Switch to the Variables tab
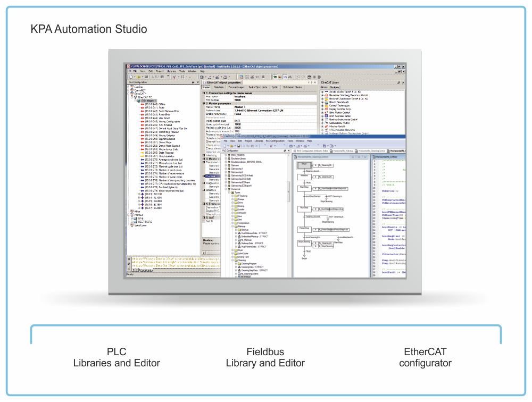The width and height of the screenshot is (532, 402). click(219, 88)
